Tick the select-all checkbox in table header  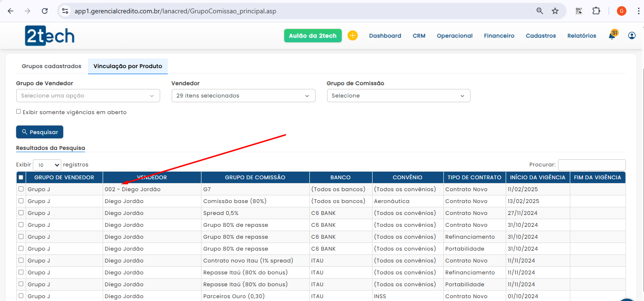pos(20,177)
